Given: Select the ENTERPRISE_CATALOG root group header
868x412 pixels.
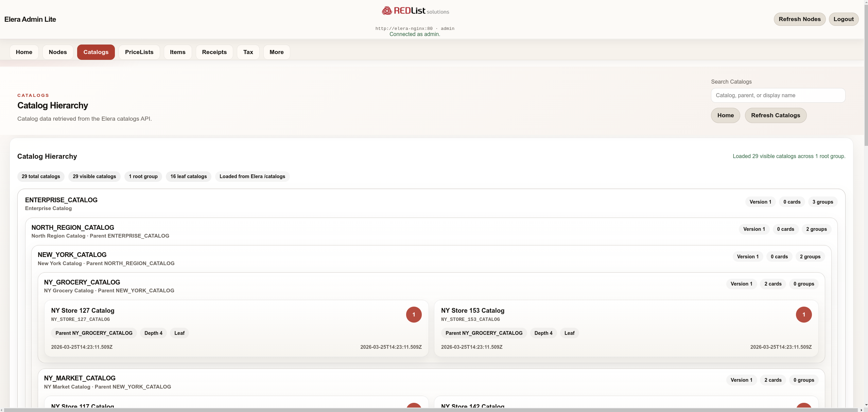Looking at the screenshot, I should [x=61, y=200].
